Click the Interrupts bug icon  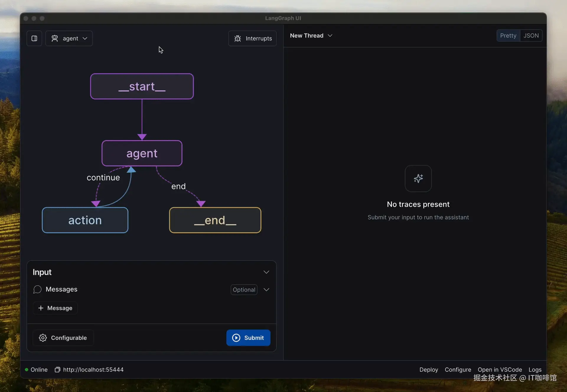coord(238,38)
